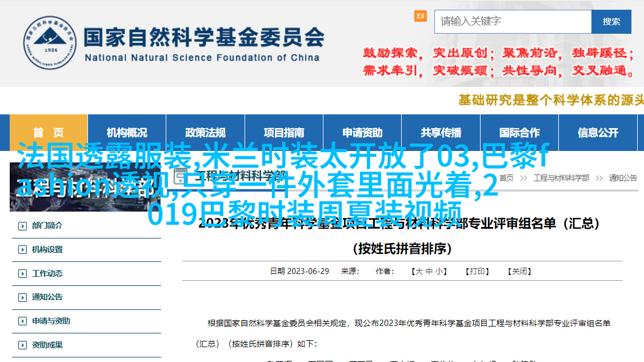Click the arrow icon beside 申请与资助
644x362 pixels.
pos(23,321)
